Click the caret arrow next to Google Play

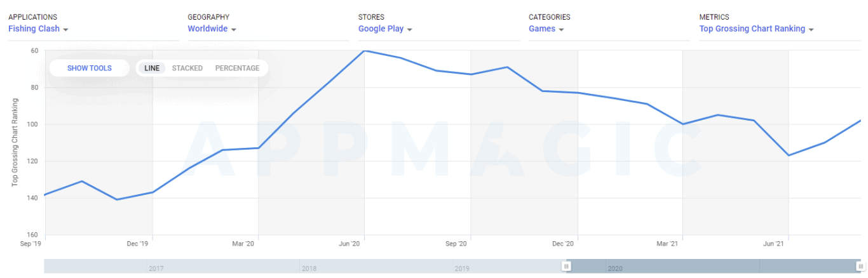tap(410, 29)
